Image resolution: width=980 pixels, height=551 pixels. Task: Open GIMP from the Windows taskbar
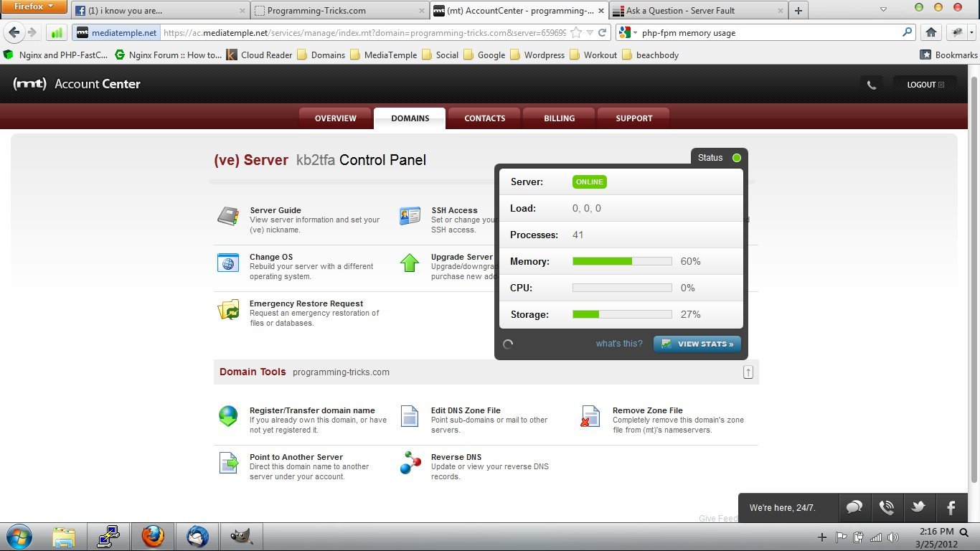point(241,537)
